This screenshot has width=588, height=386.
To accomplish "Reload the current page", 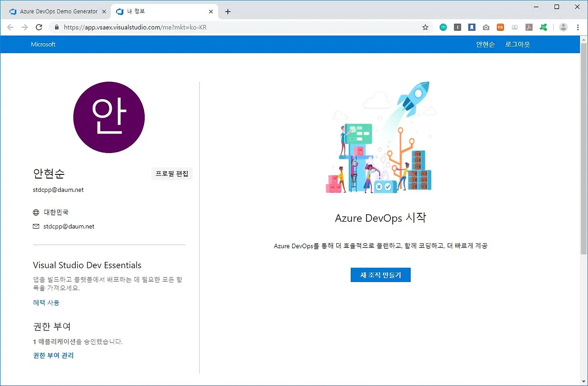I will coord(39,27).
